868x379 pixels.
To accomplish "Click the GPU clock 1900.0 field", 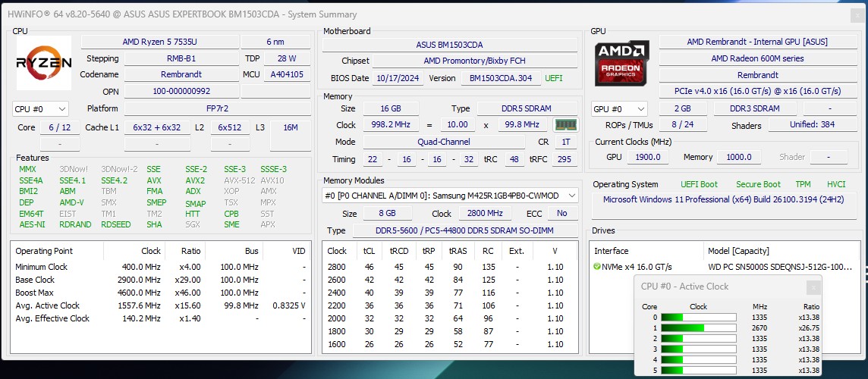I will coord(648,157).
